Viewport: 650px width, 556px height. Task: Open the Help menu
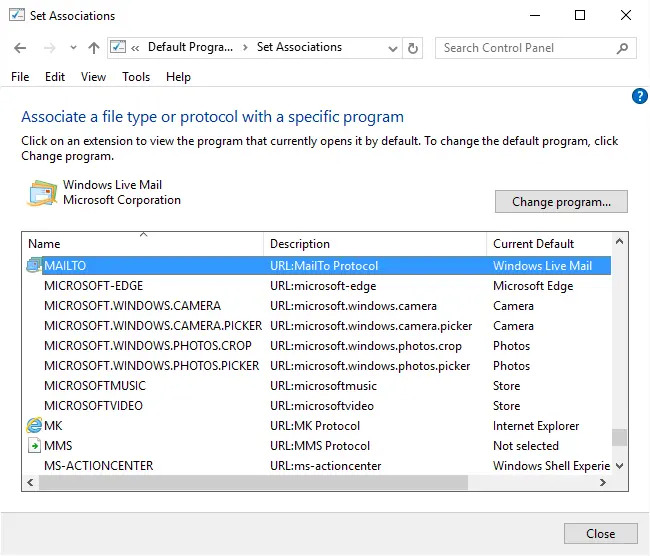[x=178, y=77]
